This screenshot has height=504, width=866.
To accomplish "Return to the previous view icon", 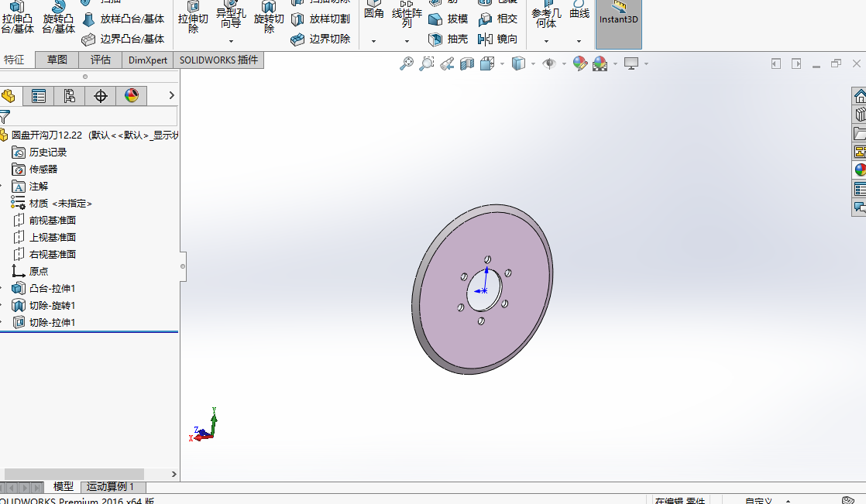I will 447,64.
